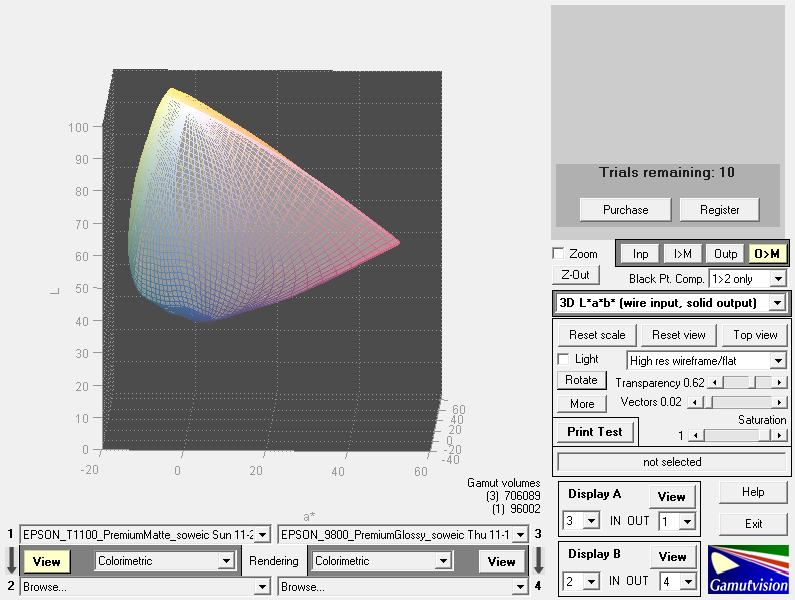Screen dimensions: 795x600
Task: Toggle the Light checkbox
Action: tap(563, 359)
